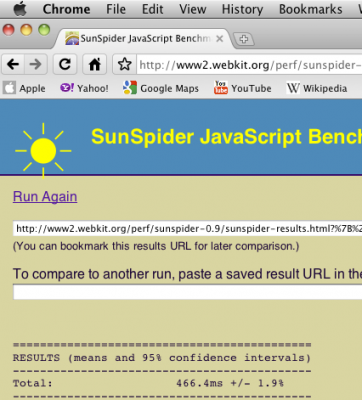Close the SunSpider tab
The height and width of the screenshot is (400, 362).
(x=219, y=39)
